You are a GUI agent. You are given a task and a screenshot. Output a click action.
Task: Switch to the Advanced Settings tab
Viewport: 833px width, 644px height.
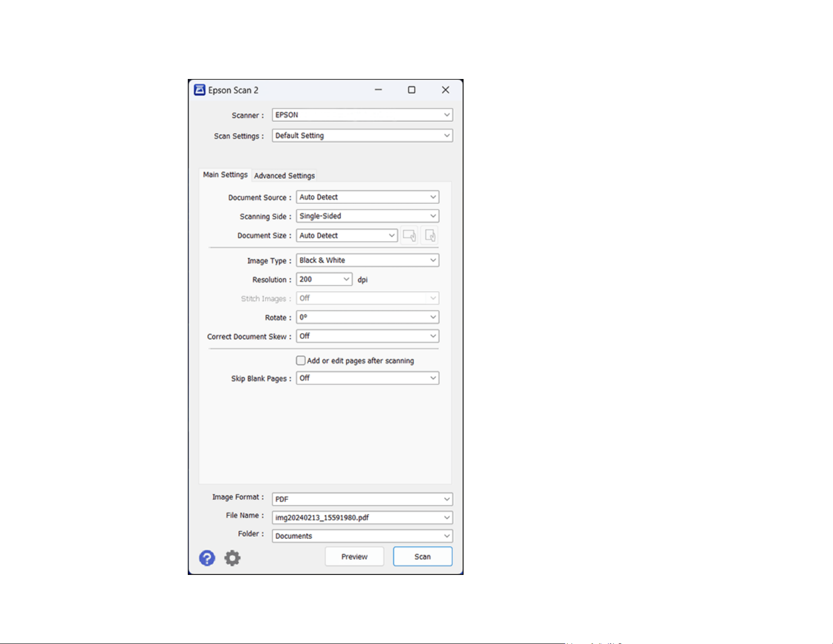284,176
